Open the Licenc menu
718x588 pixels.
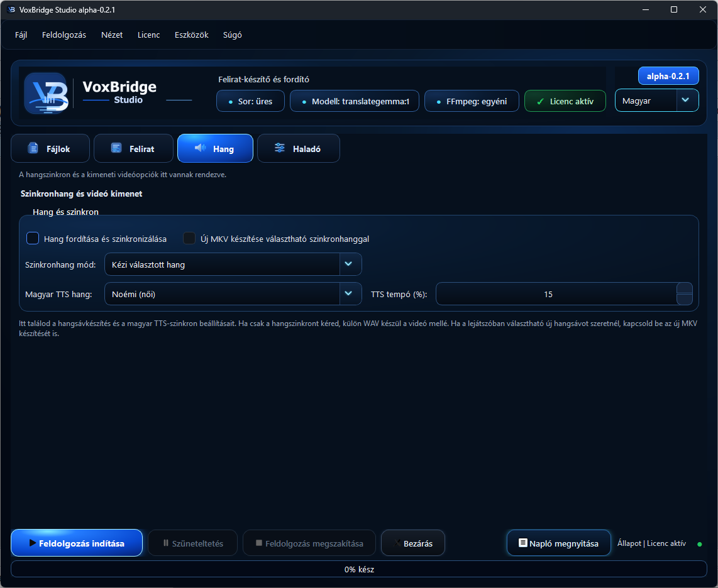tap(149, 35)
